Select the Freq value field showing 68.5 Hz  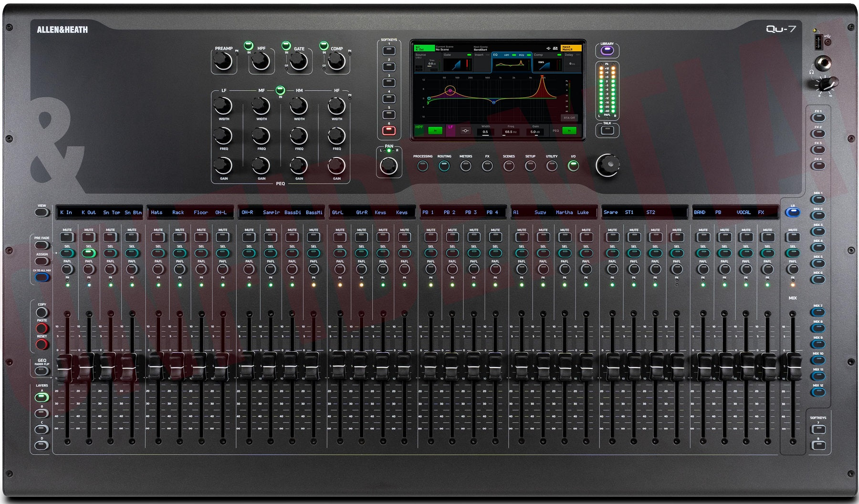[511, 132]
